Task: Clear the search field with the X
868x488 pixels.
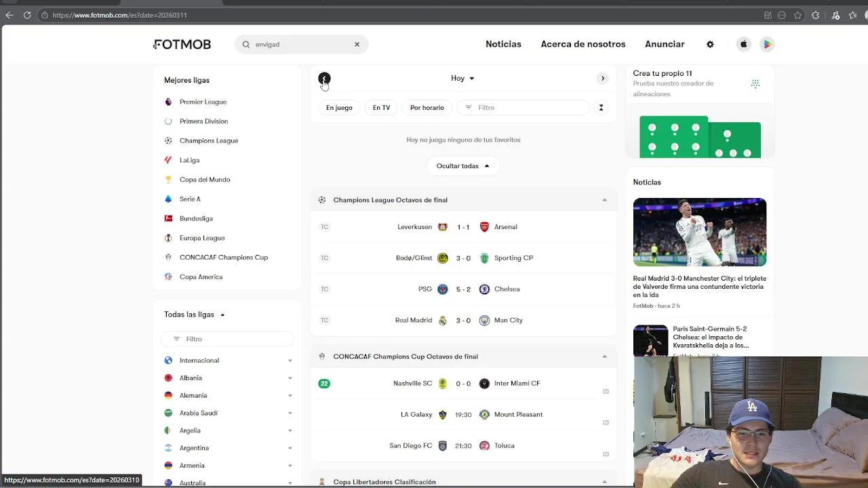Action: tap(357, 44)
